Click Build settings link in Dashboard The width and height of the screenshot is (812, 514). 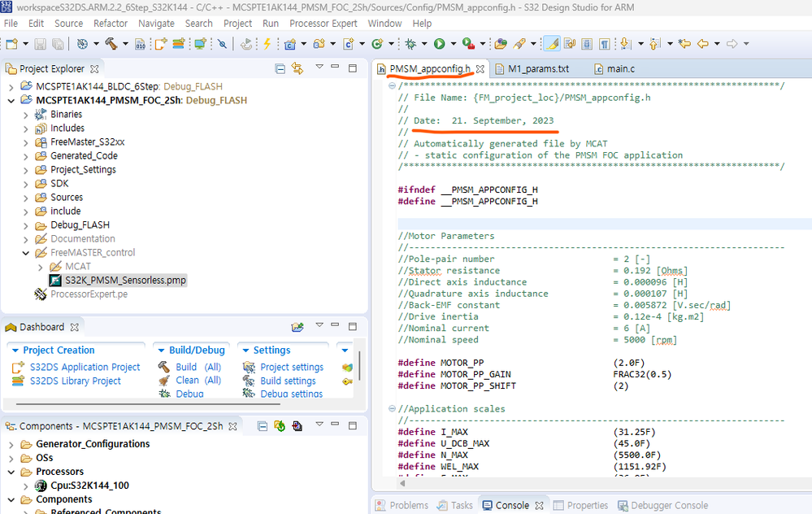pos(288,381)
